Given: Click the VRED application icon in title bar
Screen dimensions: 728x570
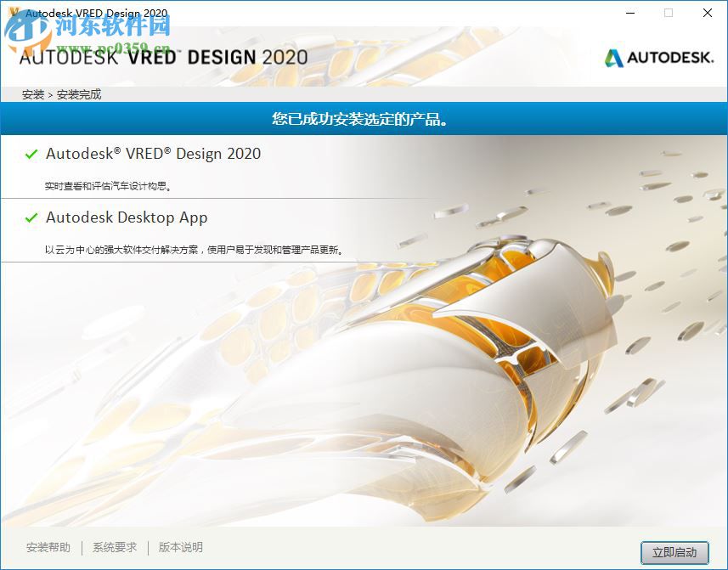Looking at the screenshot, I should (x=12, y=13).
